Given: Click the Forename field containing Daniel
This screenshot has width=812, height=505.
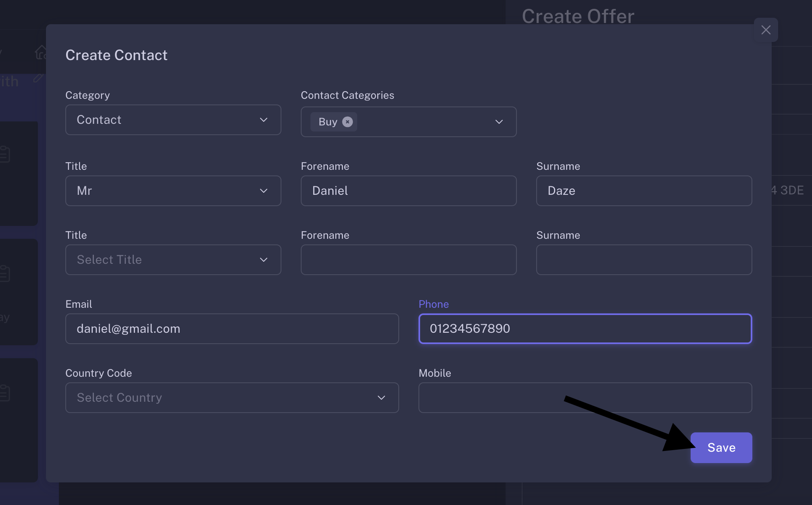Looking at the screenshot, I should coord(408,191).
